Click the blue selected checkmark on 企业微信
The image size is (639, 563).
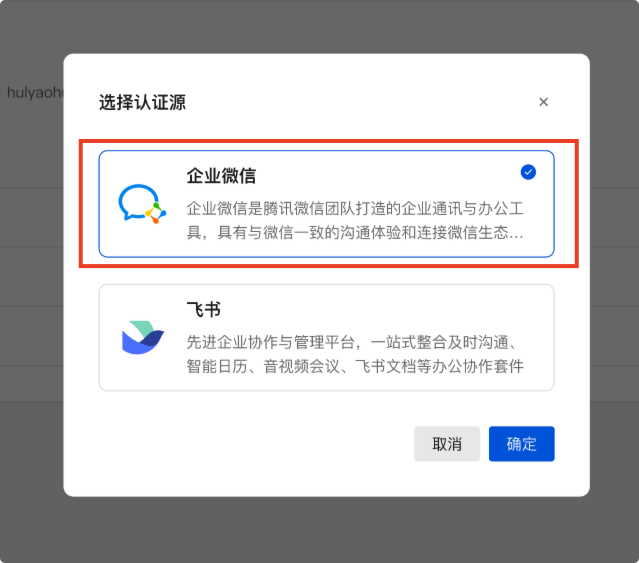tap(528, 172)
